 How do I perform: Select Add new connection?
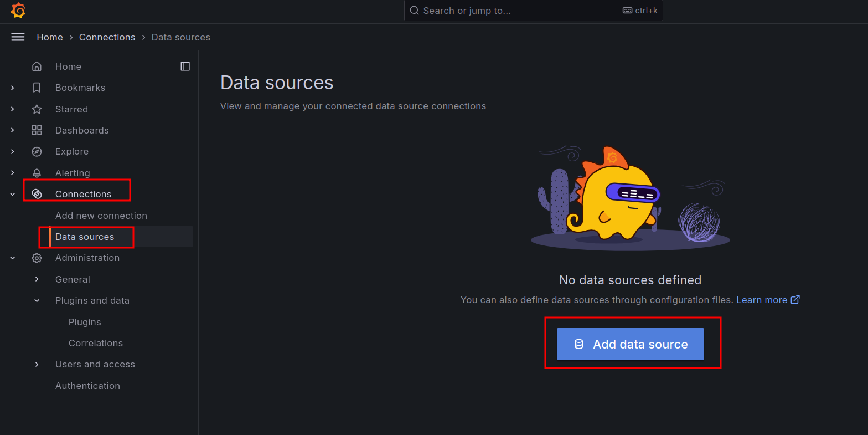coord(101,216)
